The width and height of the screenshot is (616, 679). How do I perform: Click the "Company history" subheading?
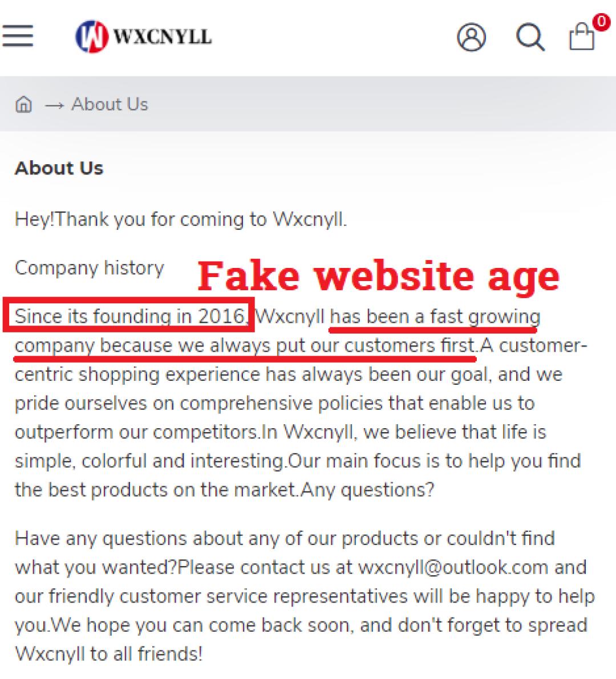click(x=90, y=268)
